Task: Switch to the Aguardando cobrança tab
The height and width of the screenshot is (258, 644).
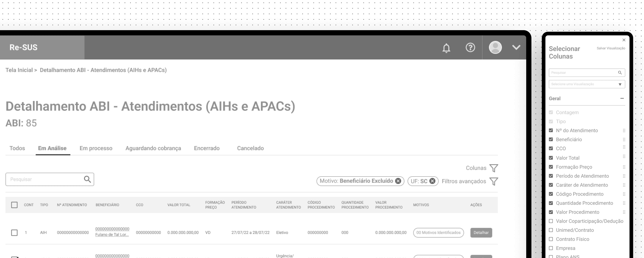Action: [x=153, y=148]
